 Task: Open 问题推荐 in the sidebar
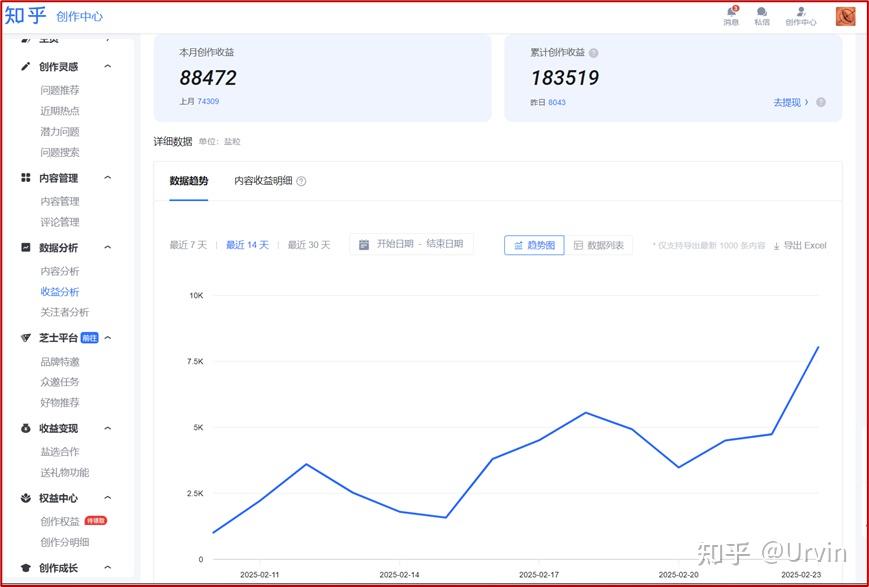[x=60, y=90]
